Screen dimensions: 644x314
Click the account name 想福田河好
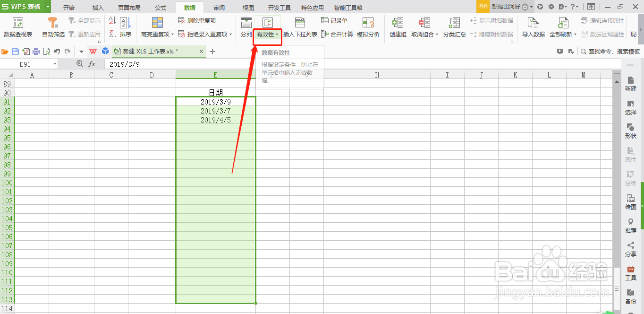coord(506,7)
